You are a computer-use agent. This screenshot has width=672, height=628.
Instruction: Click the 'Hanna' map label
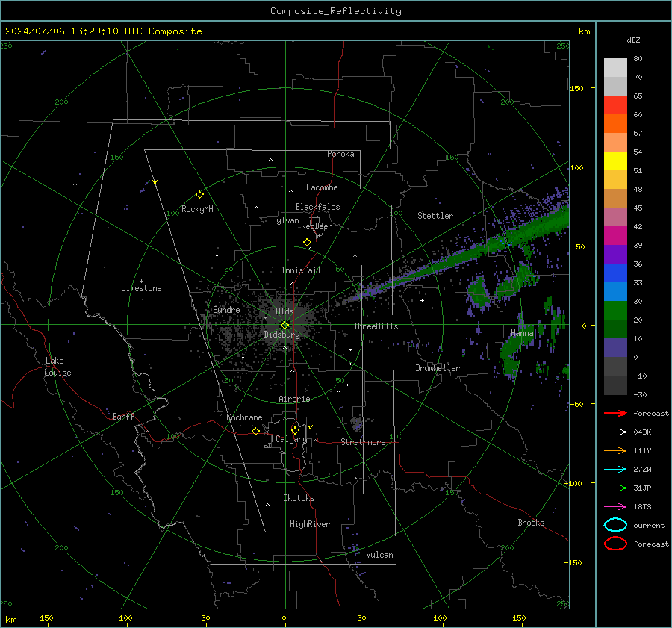tap(522, 333)
